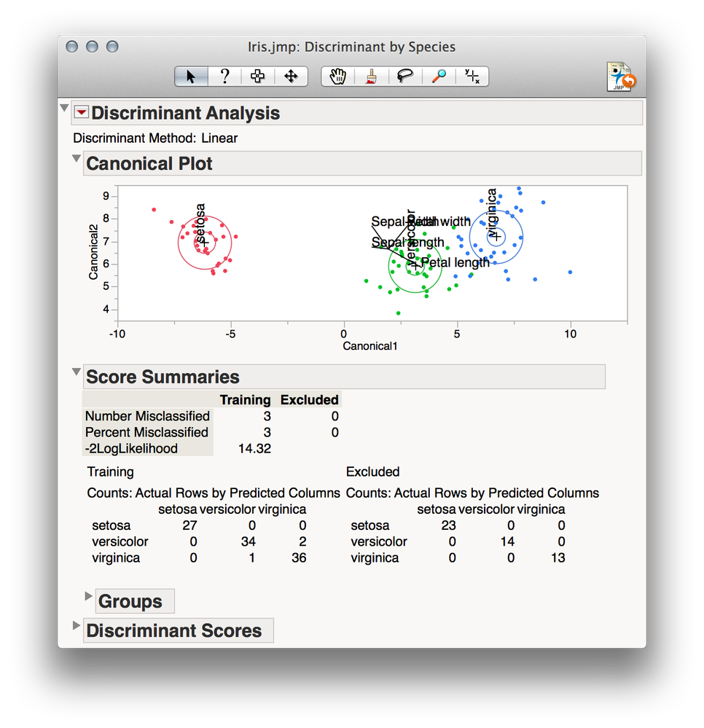Select the Lasso tool
704x728 pixels.
point(405,76)
